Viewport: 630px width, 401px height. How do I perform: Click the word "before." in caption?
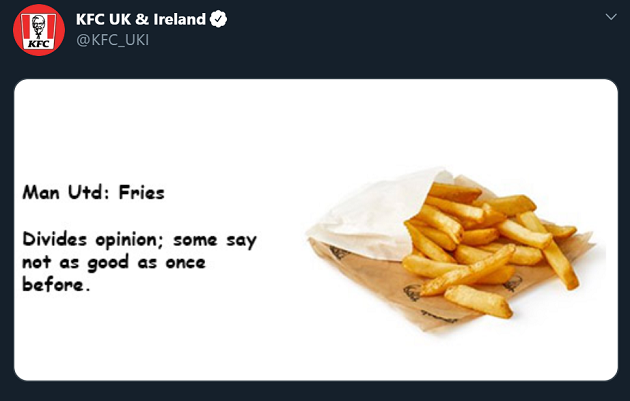(56, 285)
